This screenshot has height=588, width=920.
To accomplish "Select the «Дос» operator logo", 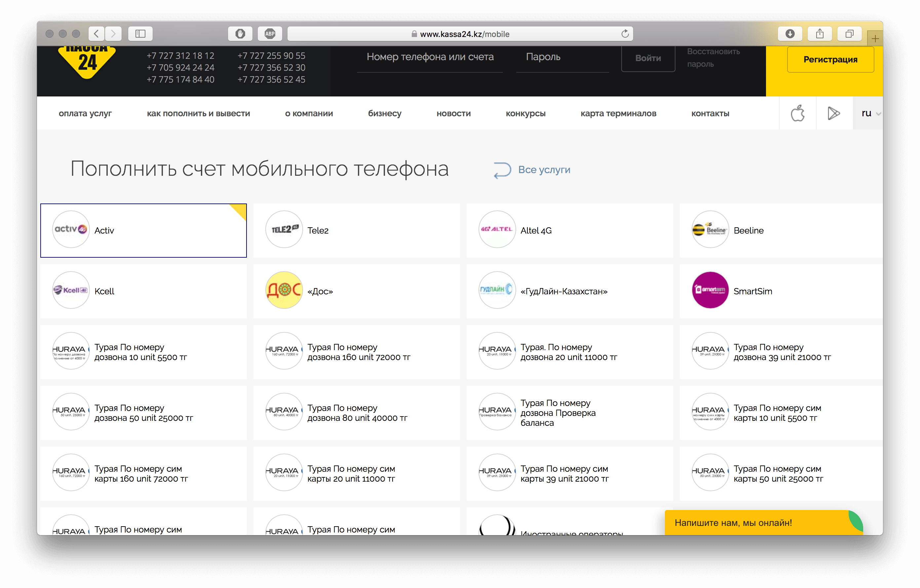I will [x=284, y=290].
